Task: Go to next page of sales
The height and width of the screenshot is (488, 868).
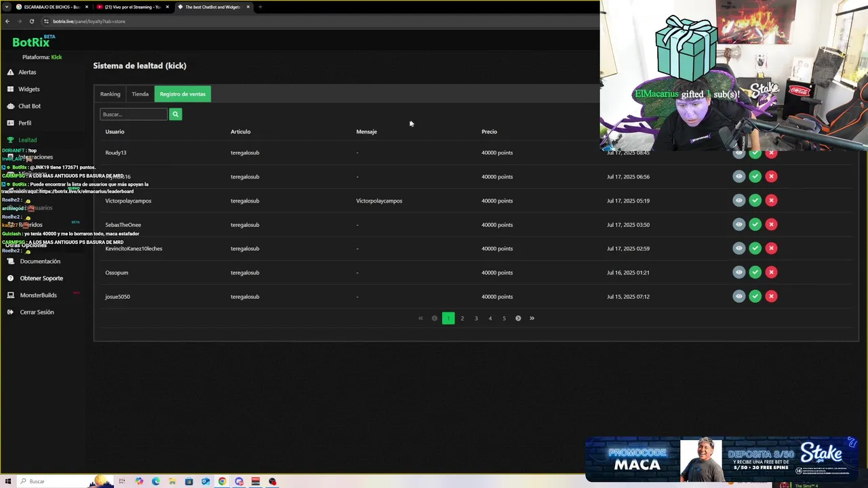Action: (x=518, y=318)
